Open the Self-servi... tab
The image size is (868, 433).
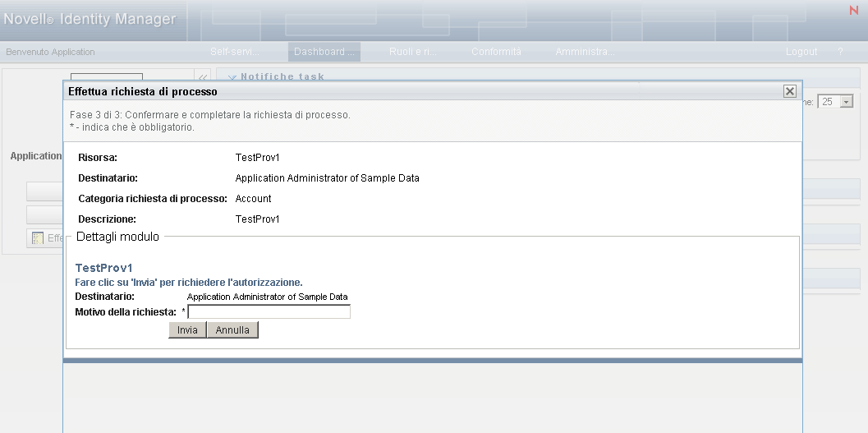(235, 52)
